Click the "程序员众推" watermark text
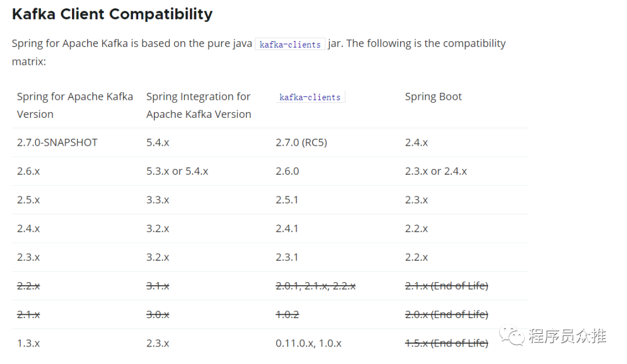This screenshot has width=627, height=364. (x=567, y=336)
